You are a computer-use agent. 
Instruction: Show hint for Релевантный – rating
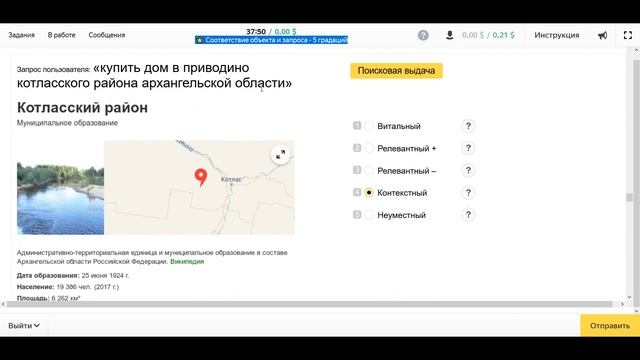(468, 171)
